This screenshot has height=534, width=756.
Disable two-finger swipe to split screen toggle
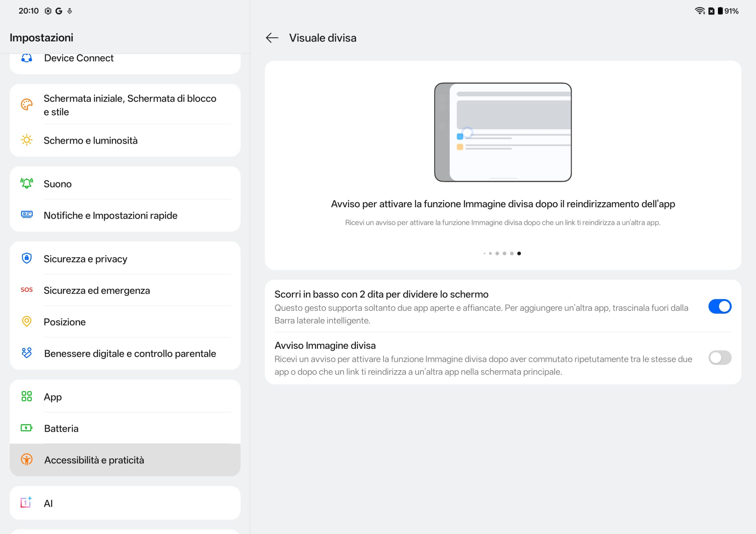(x=719, y=306)
